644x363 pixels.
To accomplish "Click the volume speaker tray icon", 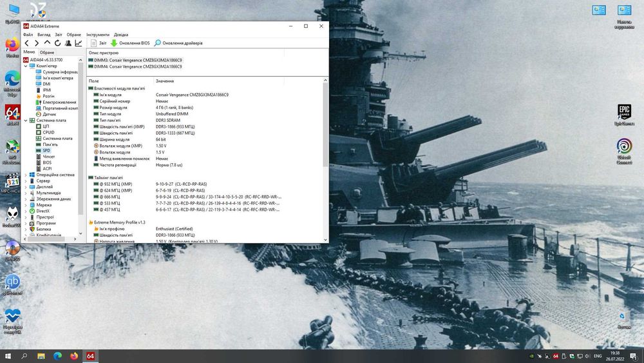I will point(588,356).
